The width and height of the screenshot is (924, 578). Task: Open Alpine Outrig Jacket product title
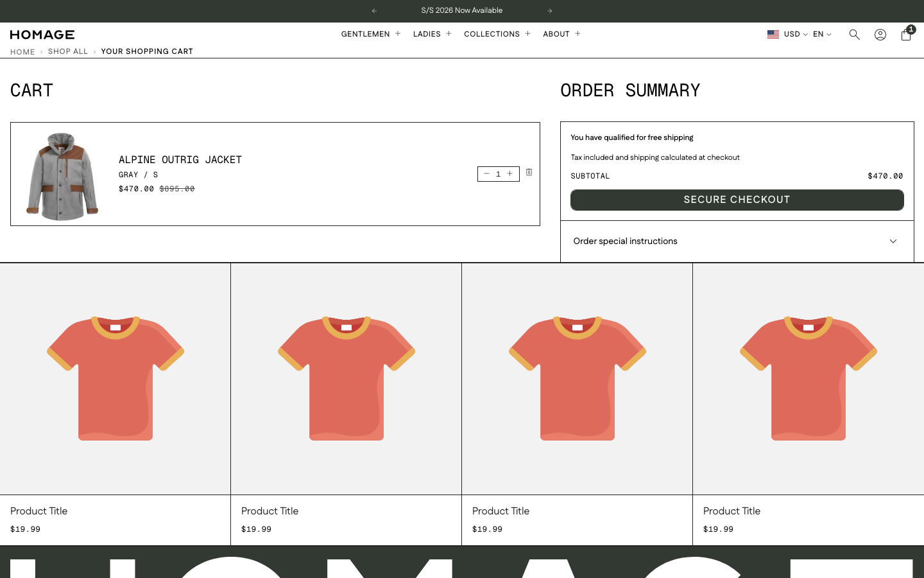click(180, 160)
